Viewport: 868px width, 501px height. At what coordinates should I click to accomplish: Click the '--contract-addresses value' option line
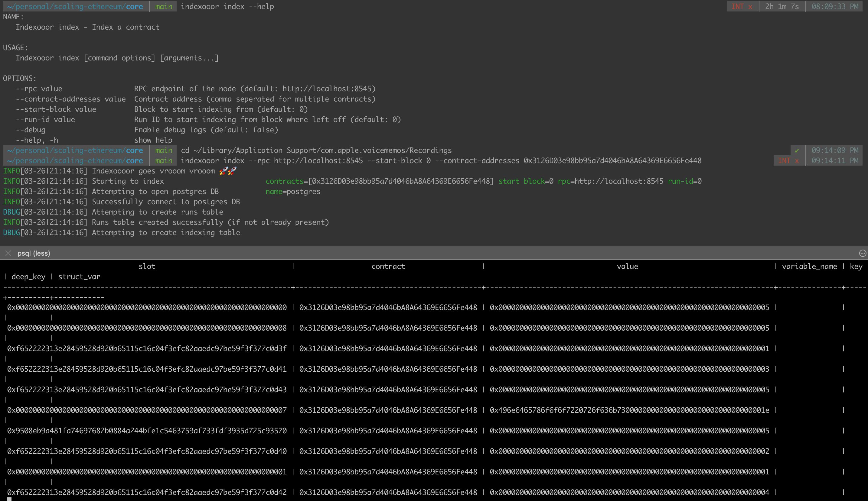tap(196, 99)
